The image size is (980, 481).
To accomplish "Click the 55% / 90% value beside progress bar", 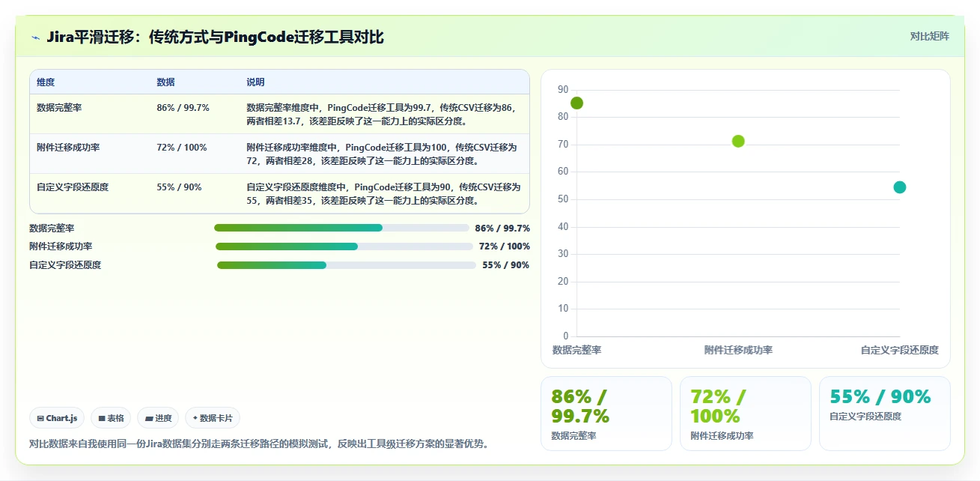I will [x=506, y=265].
